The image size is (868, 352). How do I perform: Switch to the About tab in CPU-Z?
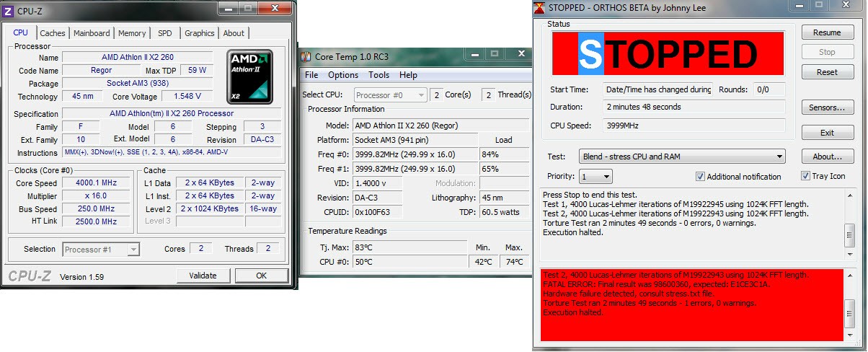[x=234, y=33]
